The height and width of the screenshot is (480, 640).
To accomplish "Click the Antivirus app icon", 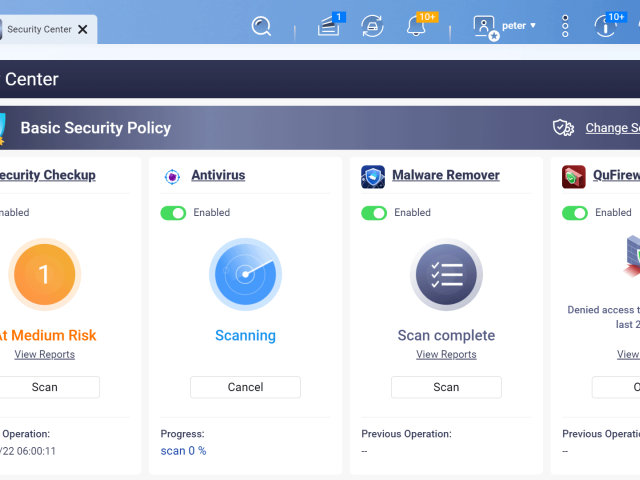I will click(172, 176).
